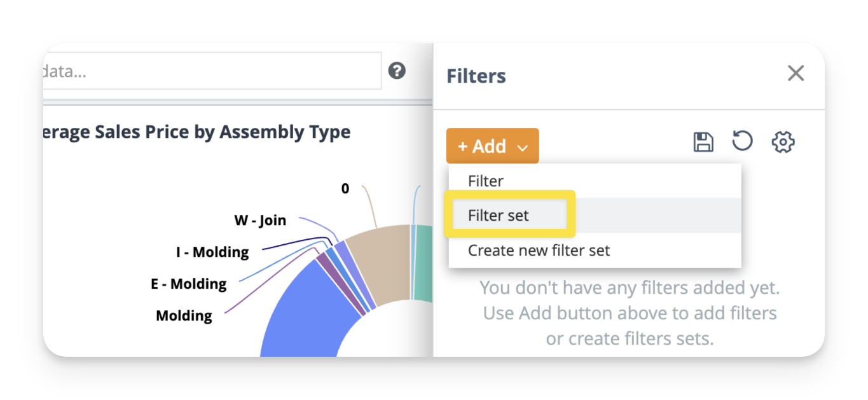
Task: Pick Create new filter set
Action: [x=539, y=251]
